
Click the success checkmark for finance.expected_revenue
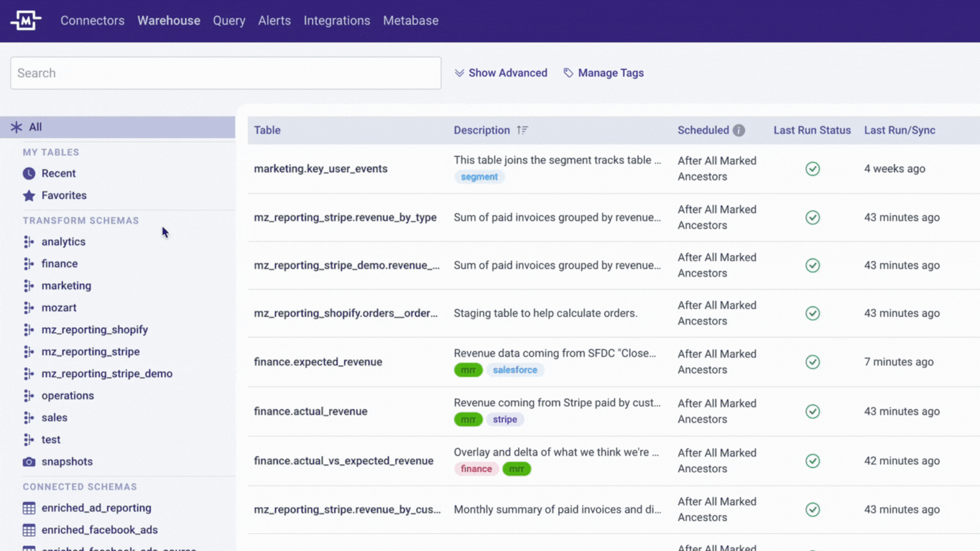tap(812, 362)
